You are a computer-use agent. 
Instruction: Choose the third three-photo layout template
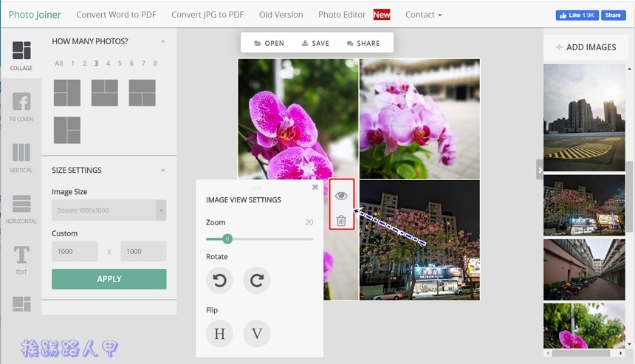point(143,93)
